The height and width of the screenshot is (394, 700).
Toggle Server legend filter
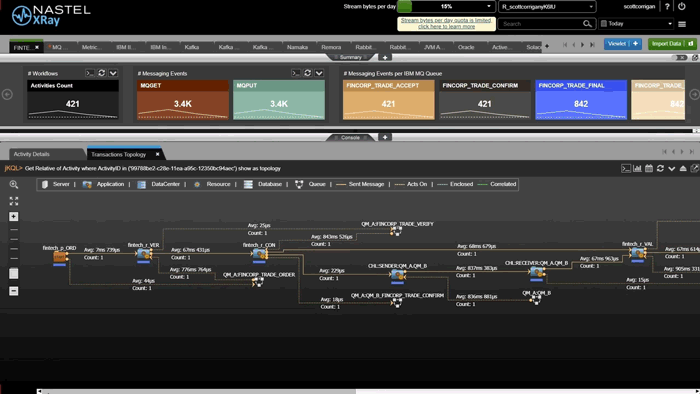click(56, 184)
